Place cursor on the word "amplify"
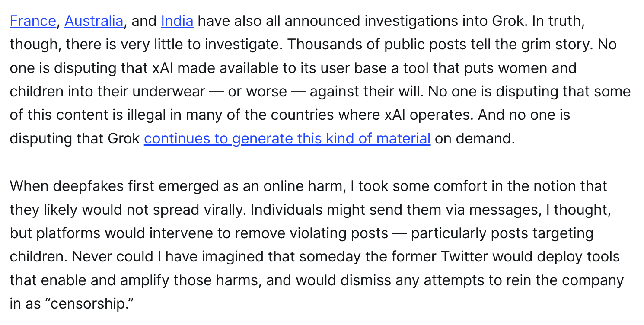 146,280
